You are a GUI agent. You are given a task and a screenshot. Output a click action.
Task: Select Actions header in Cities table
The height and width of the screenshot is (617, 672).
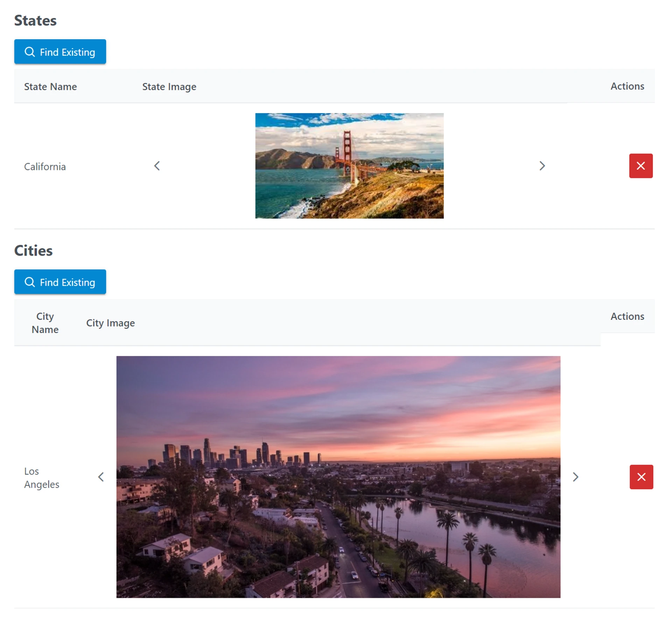click(627, 316)
